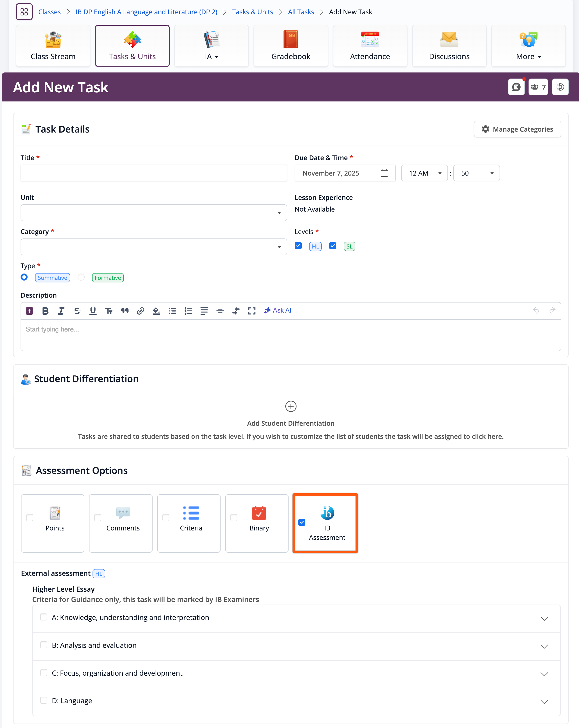Insert a hyperlink in description editor
The image size is (579, 728).
140,311
